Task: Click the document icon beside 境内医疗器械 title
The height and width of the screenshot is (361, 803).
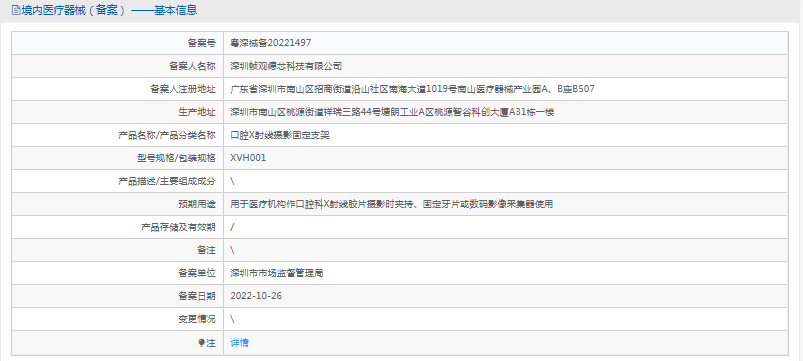Action: coord(16,10)
